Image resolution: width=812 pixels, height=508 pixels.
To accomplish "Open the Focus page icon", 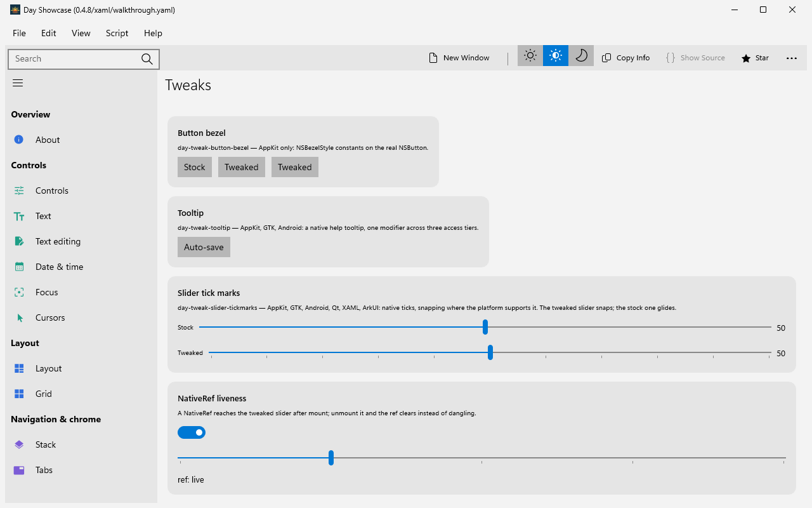I will pyautogui.click(x=19, y=292).
